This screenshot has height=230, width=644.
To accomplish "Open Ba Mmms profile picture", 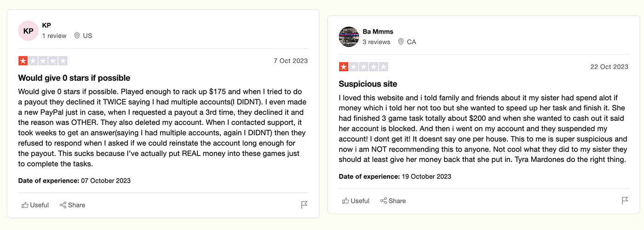I will pos(349,37).
